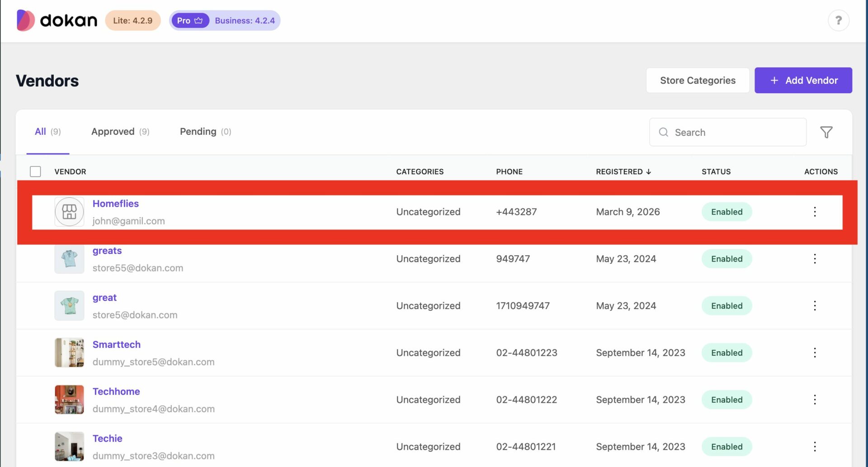Open the actions menu for Techie vendor

click(x=815, y=446)
